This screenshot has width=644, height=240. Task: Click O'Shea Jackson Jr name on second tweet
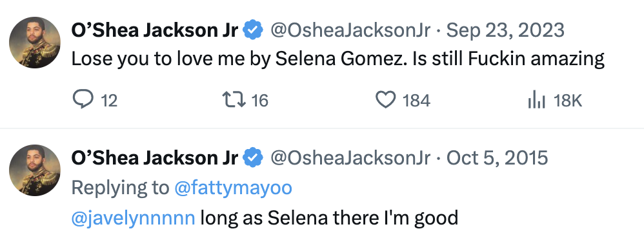(155, 158)
